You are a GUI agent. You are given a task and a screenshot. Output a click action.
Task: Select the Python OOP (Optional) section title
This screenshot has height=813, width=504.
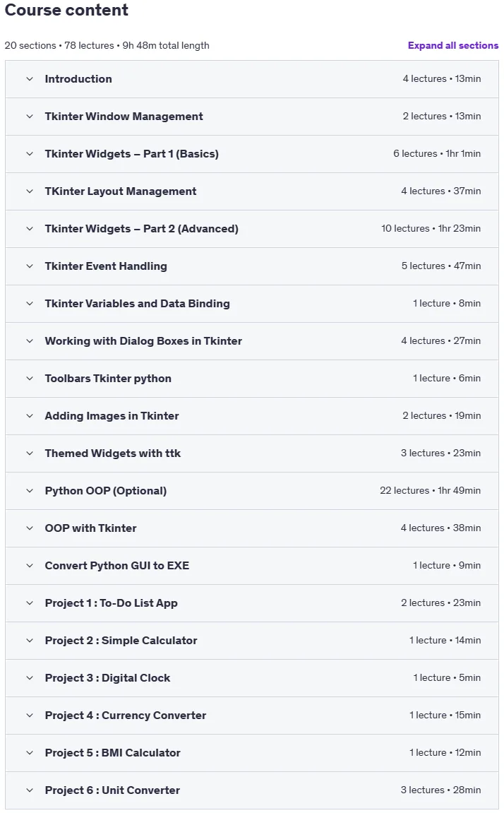tap(106, 491)
